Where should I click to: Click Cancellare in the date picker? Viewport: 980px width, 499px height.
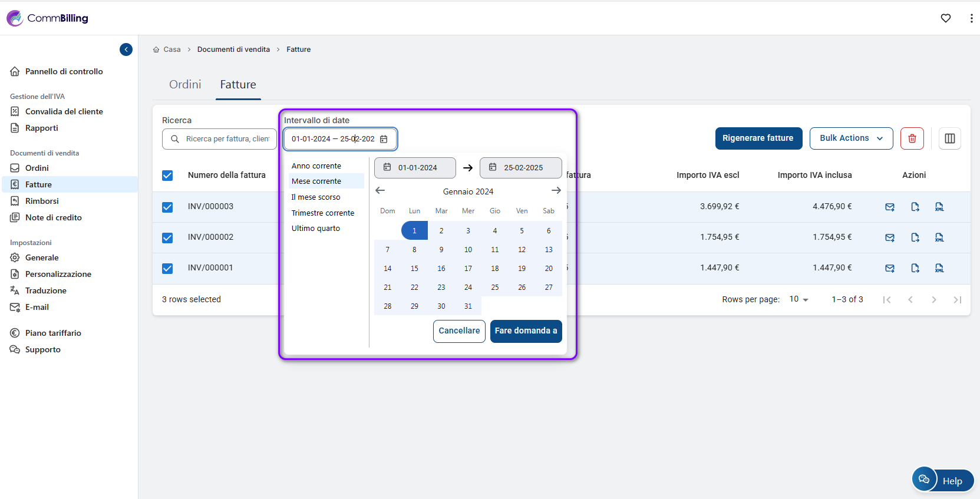coord(459,331)
